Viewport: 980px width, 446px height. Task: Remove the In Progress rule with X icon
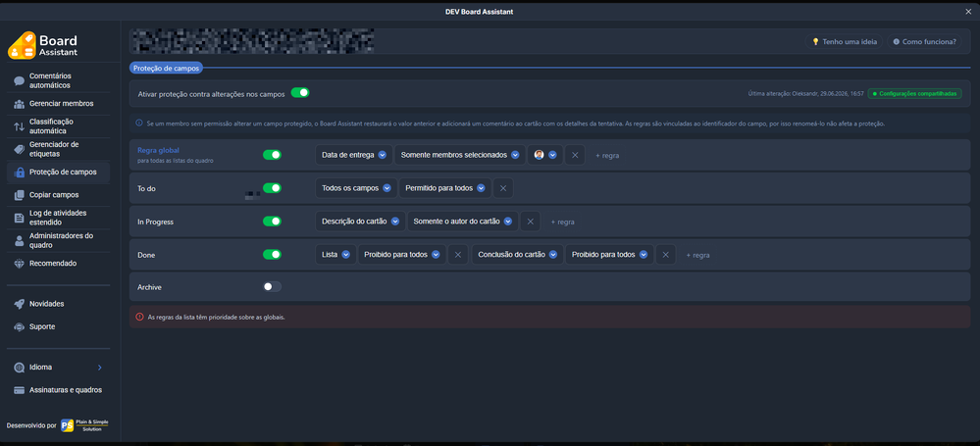530,222
